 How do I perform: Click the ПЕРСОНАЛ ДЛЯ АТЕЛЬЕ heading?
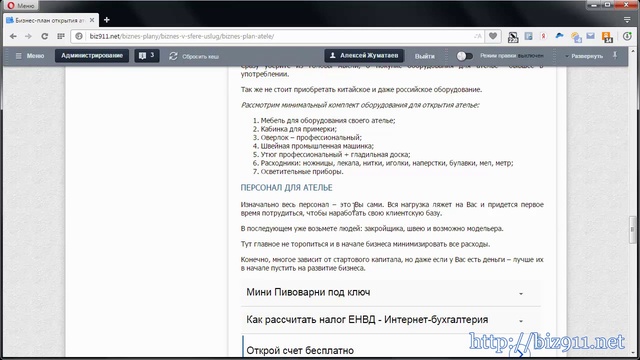click(x=286, y=188)
